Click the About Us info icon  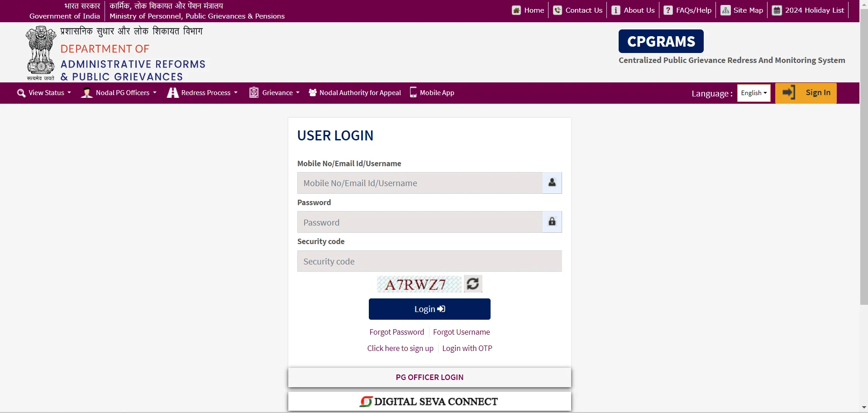(x=616, y=10)
